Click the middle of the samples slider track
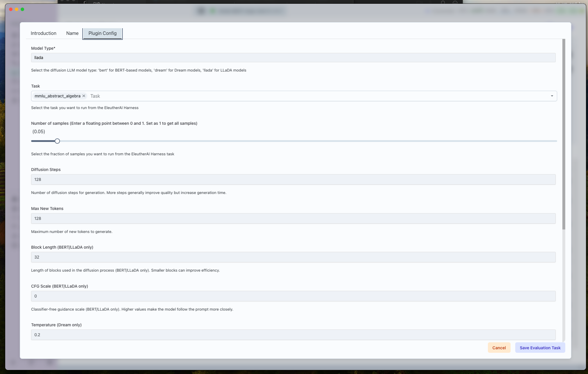 tap(294, 141)
